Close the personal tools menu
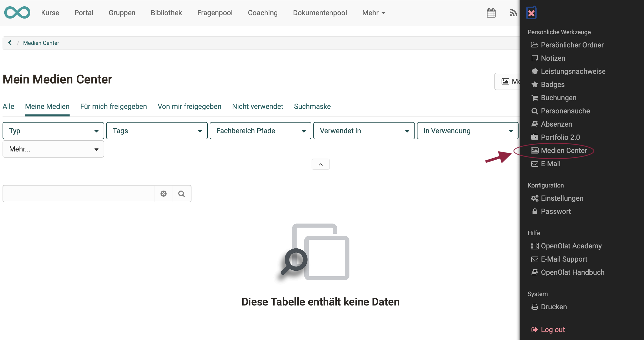The height and width of the screenshot is (340, 644). [532, 12]
